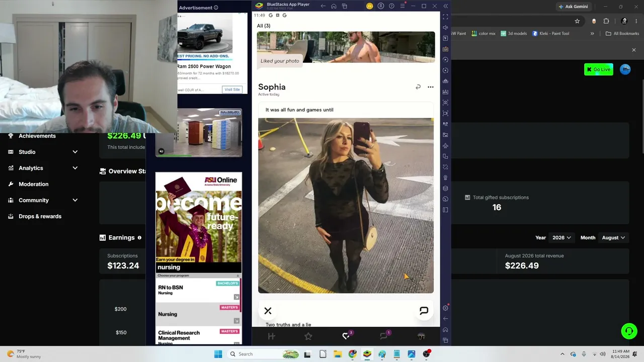Screen dimensions: 644x362
Task: Open the Hinge discover tab
Action: click(x=271, y=336)
